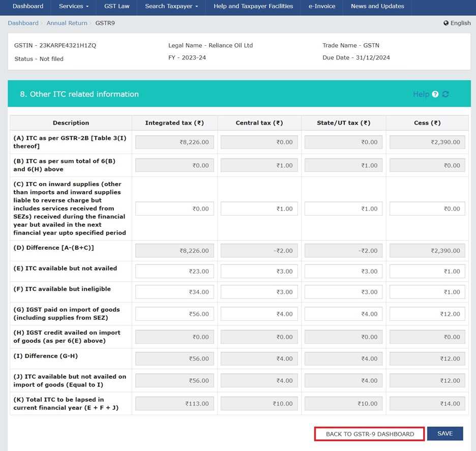The image size is (476, 451).
Task: Open News and Updates menu
Action: tap(377, 6)
